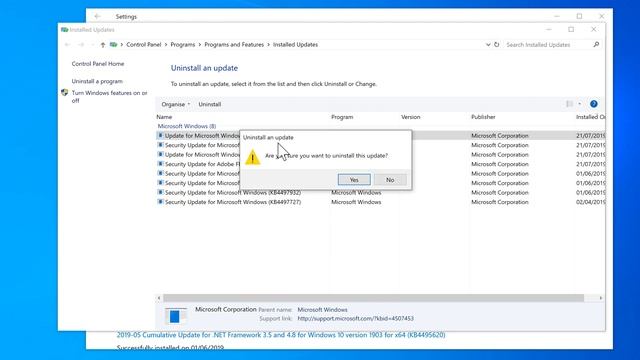Expand address bar history dropdown
This screenshot has width=640, height=360.
click(488, 44)
